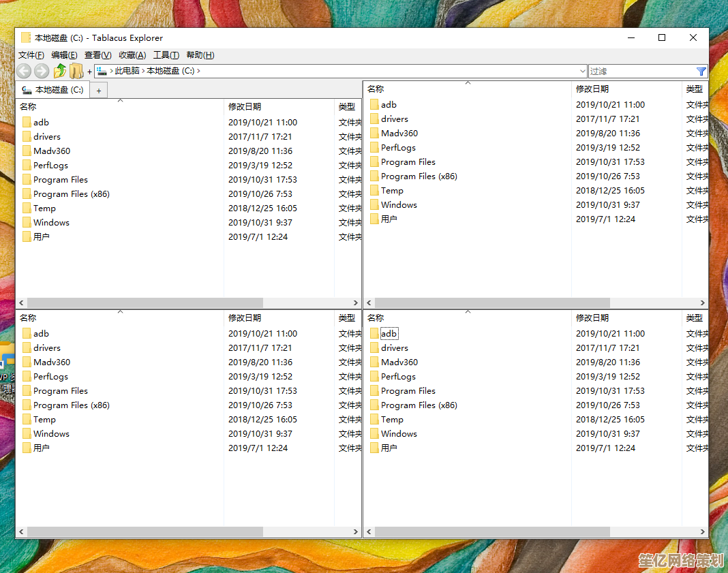
Task: Expand the chevron after 本地磁盘 (C:) breadcrumb
Action: coord(198,71)
